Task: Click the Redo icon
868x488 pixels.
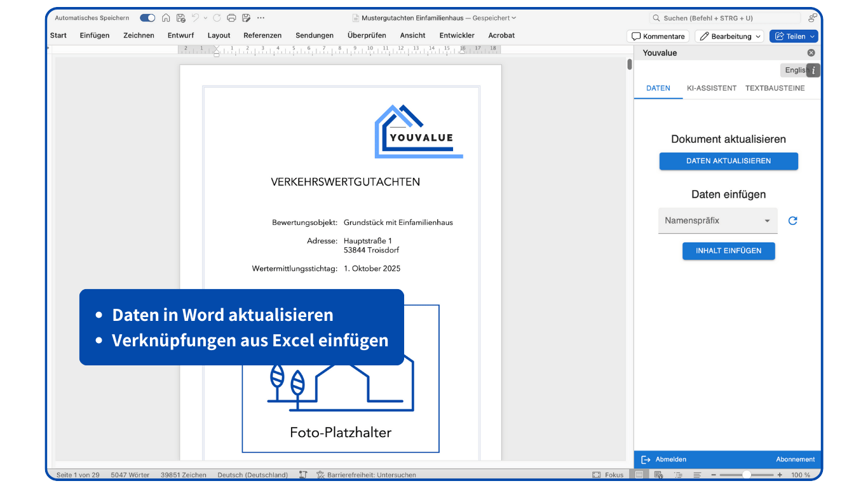Action: click(x=216, y=18)
